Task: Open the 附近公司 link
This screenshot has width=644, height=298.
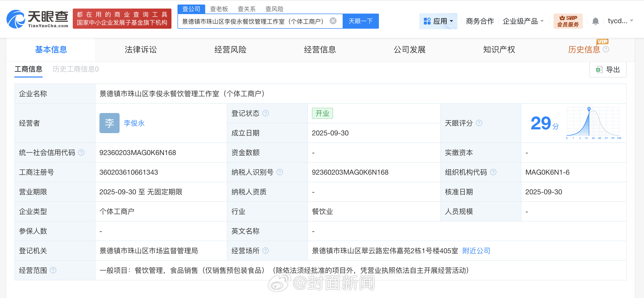Action: (476, 251)
